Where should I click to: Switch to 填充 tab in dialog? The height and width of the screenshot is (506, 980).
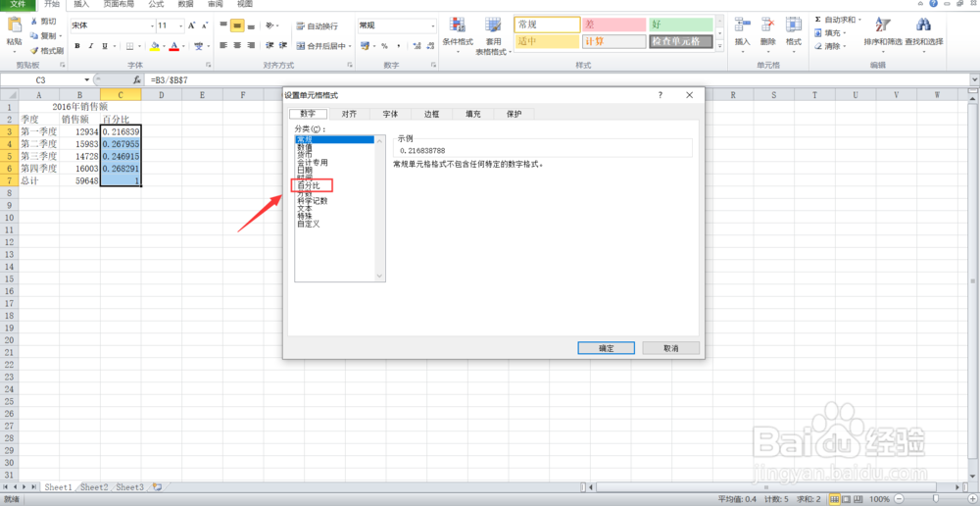473,114
